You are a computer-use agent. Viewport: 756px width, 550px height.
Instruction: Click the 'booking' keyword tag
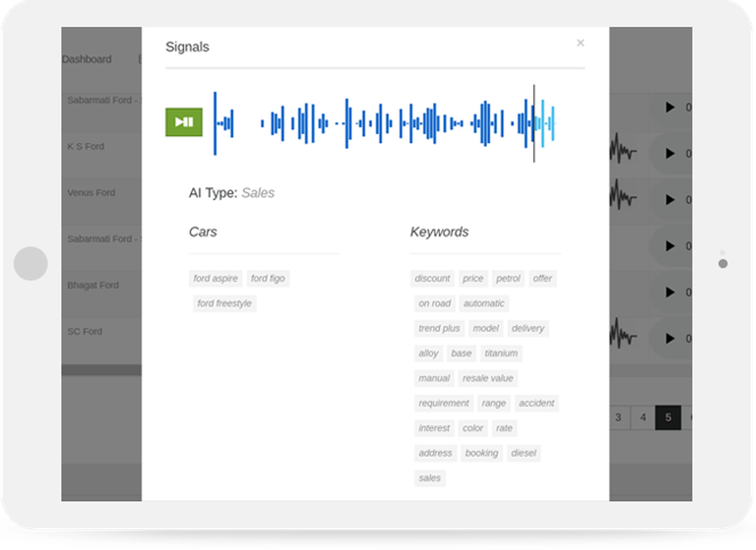(482, 454)
